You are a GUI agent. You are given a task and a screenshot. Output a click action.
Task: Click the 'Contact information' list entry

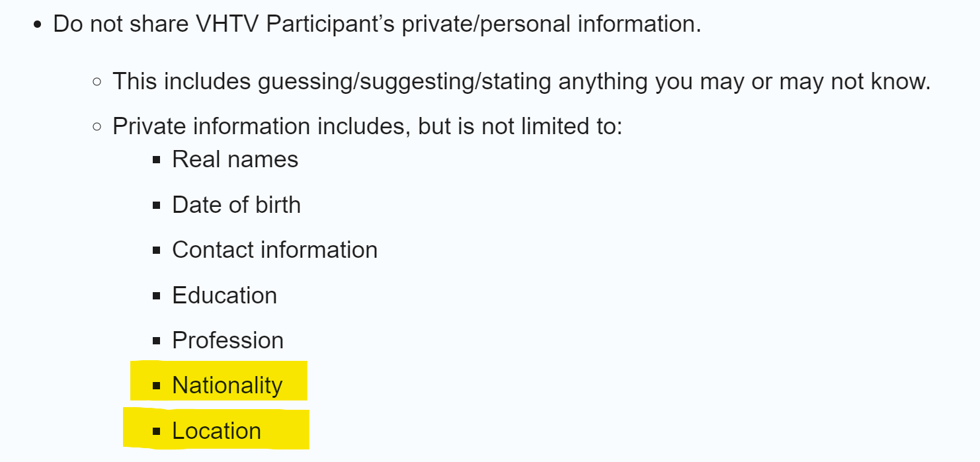pos(274,250)
